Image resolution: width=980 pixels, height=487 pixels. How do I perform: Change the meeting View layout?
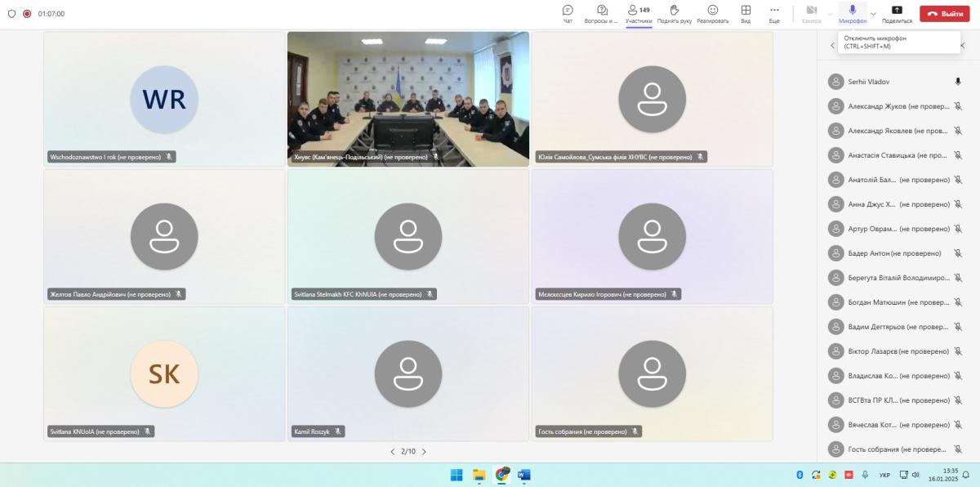click(x=746, y=13)
